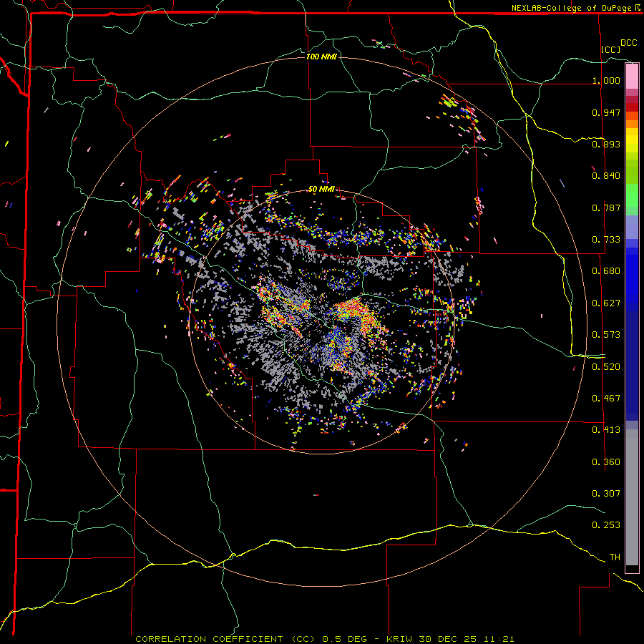Click the TH threshold label

tap(615, 557)
